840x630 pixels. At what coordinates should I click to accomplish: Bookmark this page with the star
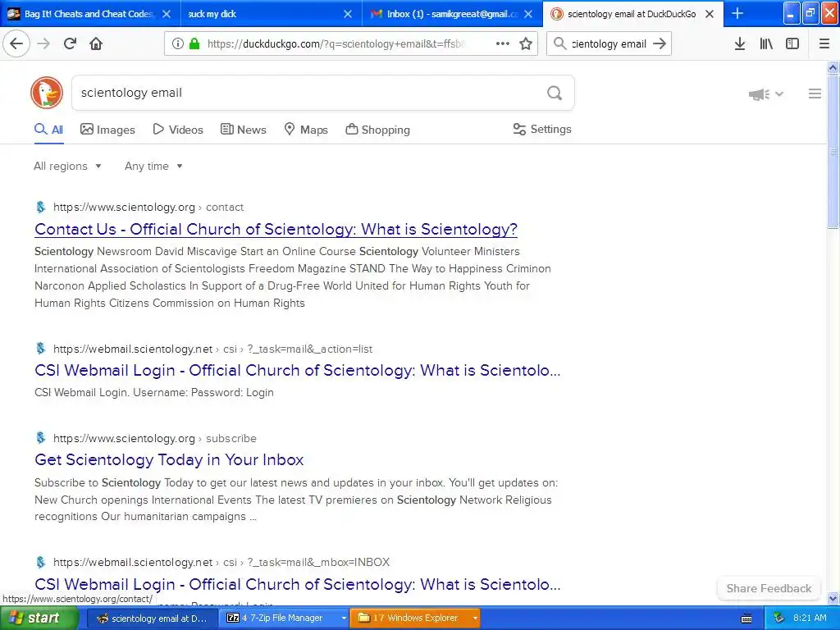tap(526, 44)
